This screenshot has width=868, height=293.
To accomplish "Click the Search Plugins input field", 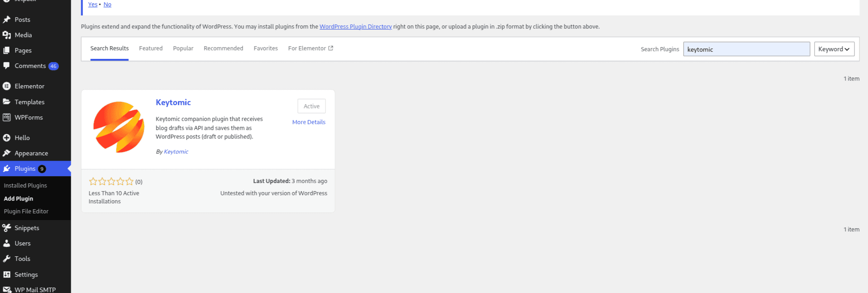I will [747, 49].
